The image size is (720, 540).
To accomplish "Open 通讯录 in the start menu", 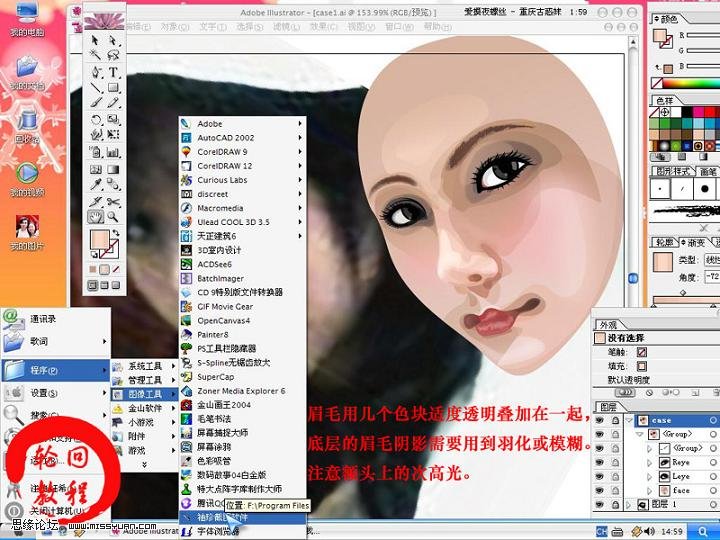I will click(x=56, y=319).
